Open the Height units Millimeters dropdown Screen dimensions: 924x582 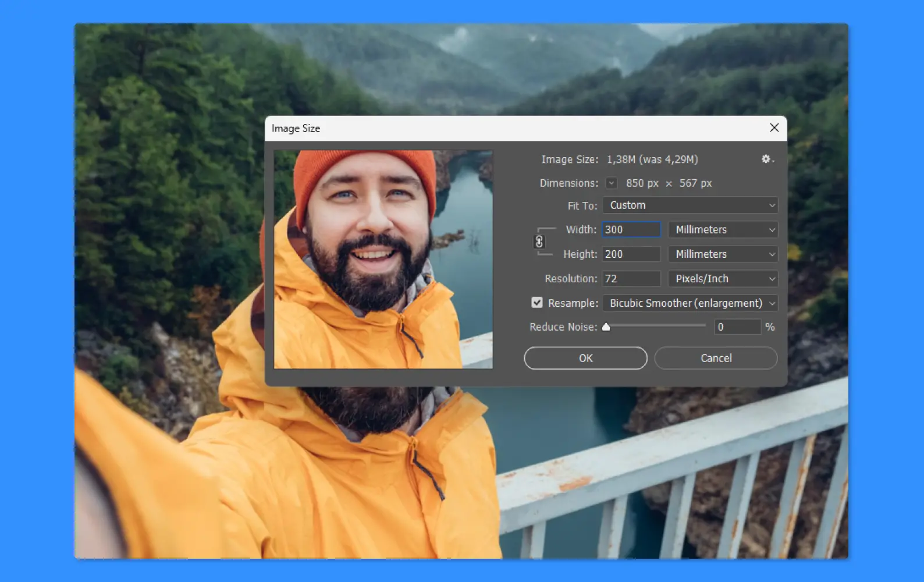click(723, 254)
